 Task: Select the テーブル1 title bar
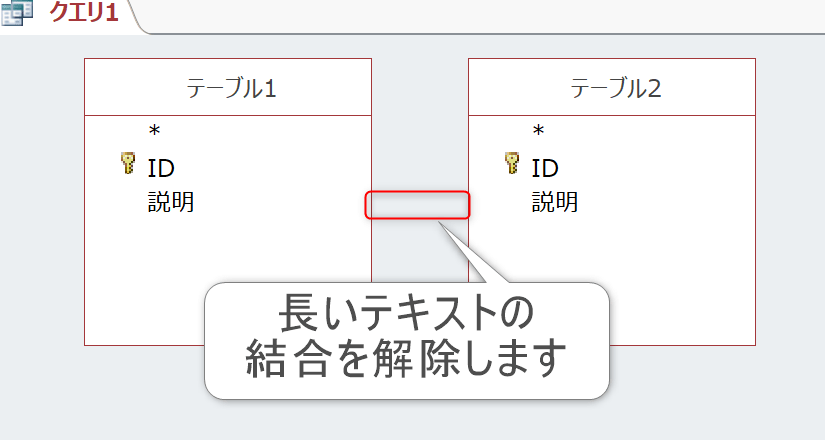coord(228,87)
